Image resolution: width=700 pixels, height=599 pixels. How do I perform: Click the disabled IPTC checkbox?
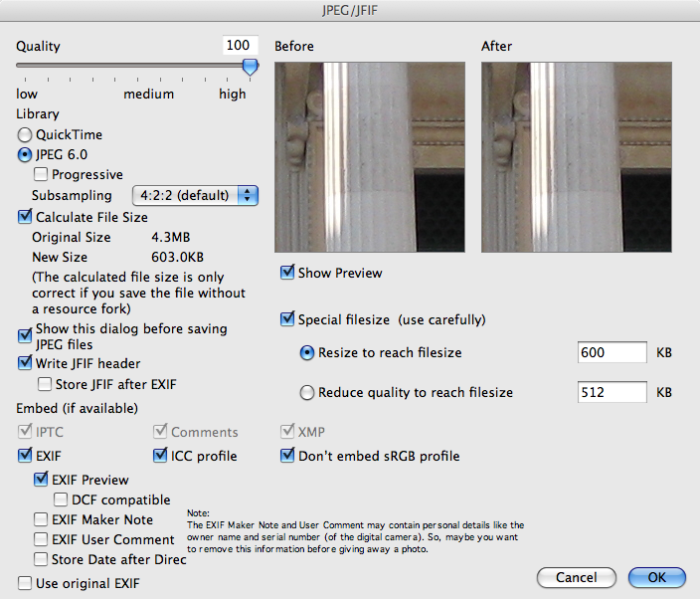tap(25, 432)
